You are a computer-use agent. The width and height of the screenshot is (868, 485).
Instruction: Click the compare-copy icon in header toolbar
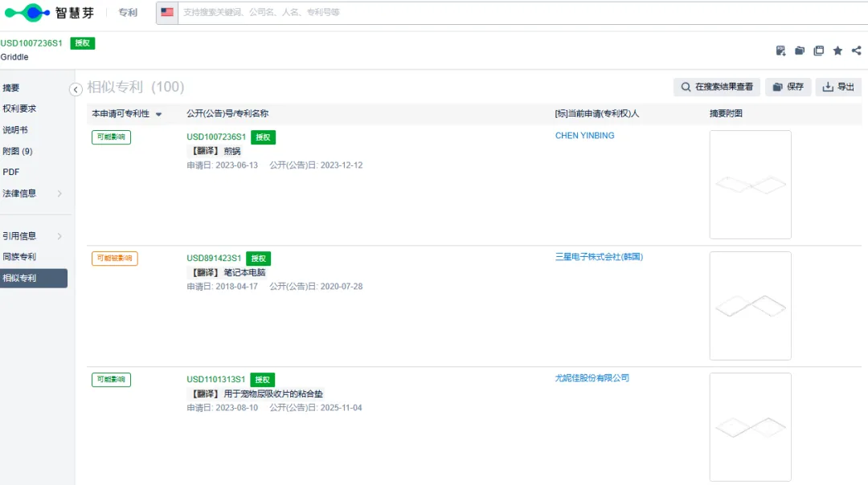pyautogui.click(x=819, y=51)
